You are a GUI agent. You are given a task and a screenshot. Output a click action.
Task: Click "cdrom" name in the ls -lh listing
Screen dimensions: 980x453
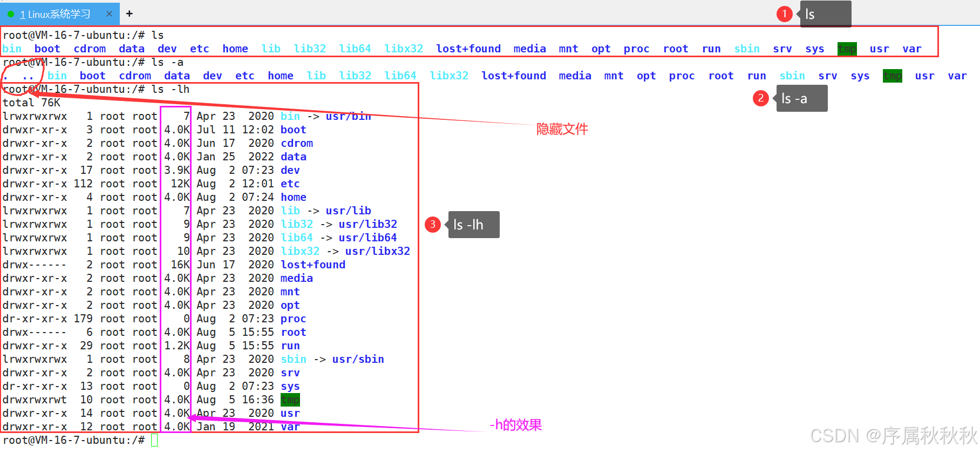point(297,143)
